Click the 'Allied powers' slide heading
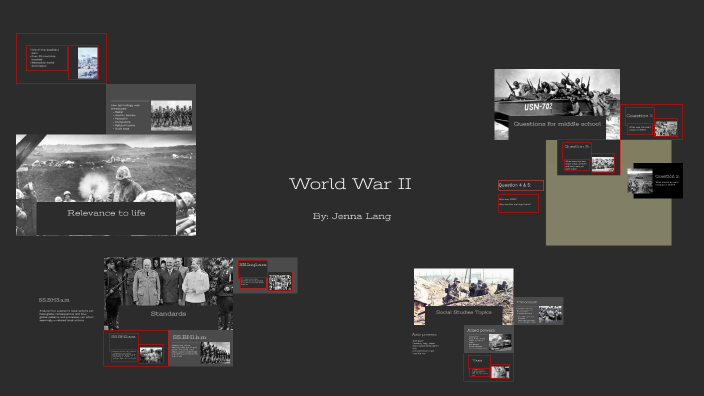The height and width of the screenshot is (396, 704). click(x=480, y=330)
